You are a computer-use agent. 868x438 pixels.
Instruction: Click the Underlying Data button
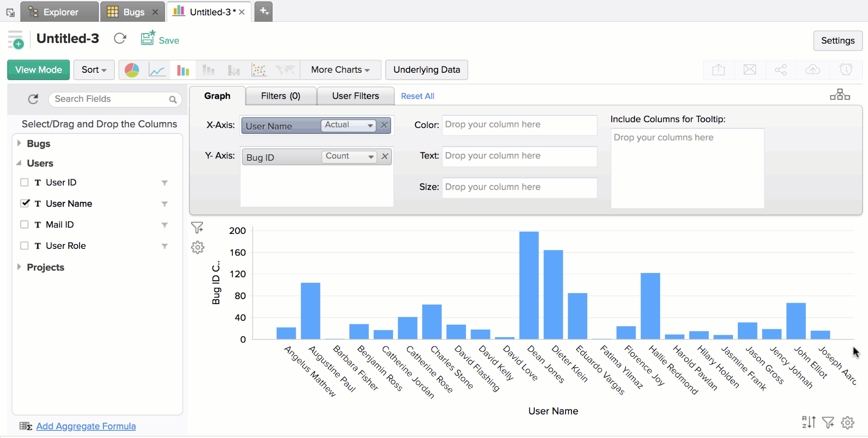click(x=426, y=70)
